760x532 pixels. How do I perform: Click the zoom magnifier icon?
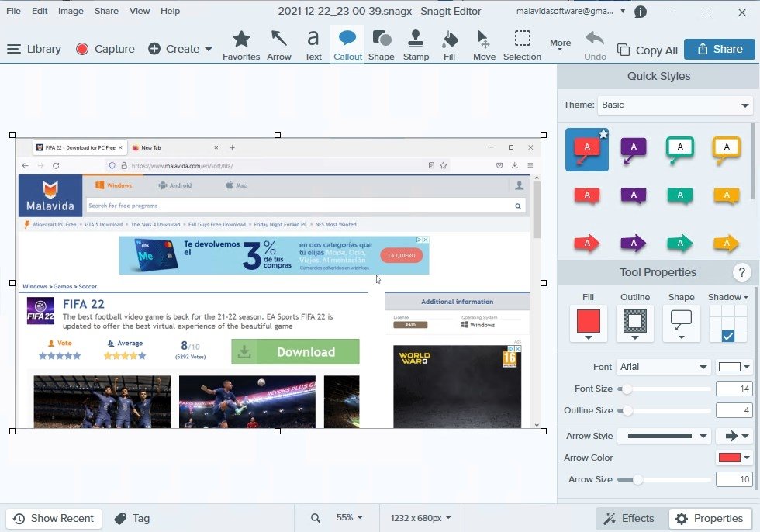coord(315,518)
